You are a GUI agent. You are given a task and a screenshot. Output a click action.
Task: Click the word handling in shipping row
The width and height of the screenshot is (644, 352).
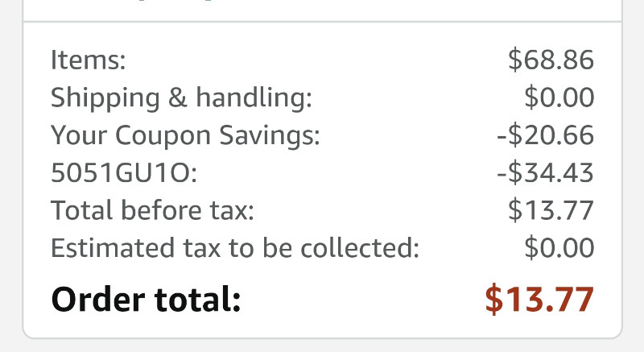[254, 98]
